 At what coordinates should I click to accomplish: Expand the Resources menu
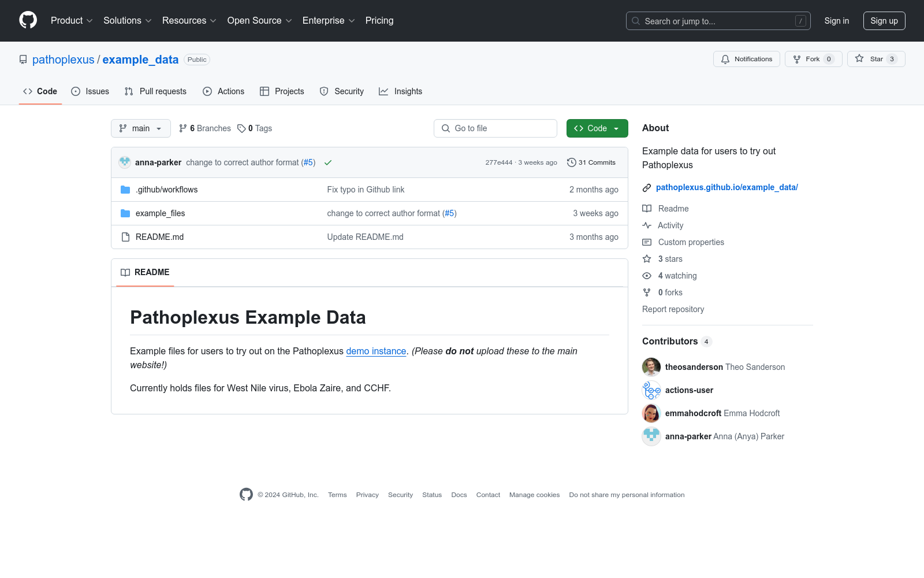(189, 21)
